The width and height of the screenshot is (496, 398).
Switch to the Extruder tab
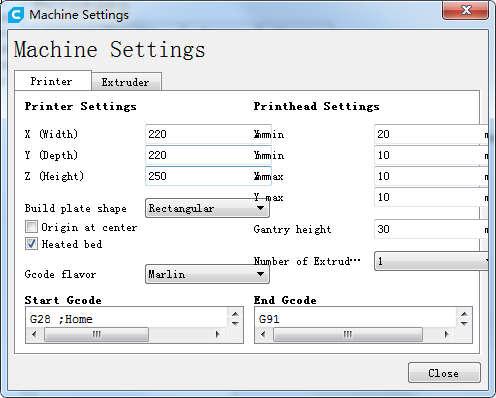coord(126,82)
